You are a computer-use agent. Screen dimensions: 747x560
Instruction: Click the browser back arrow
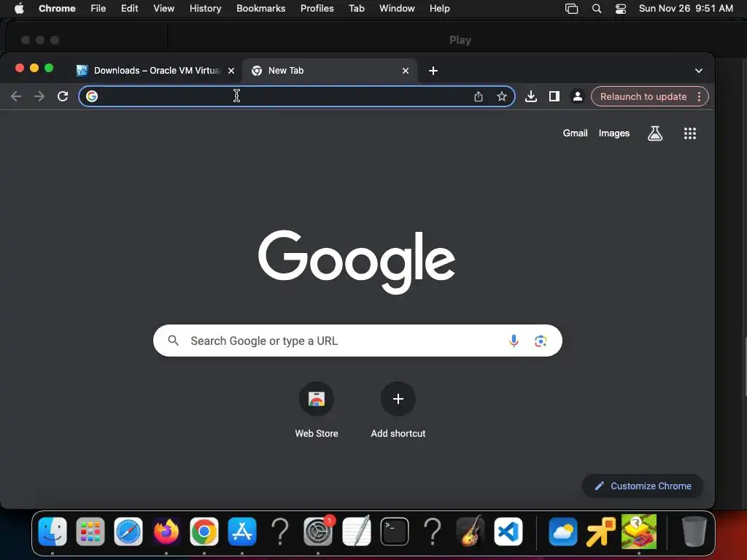click(x=16, y=97)
